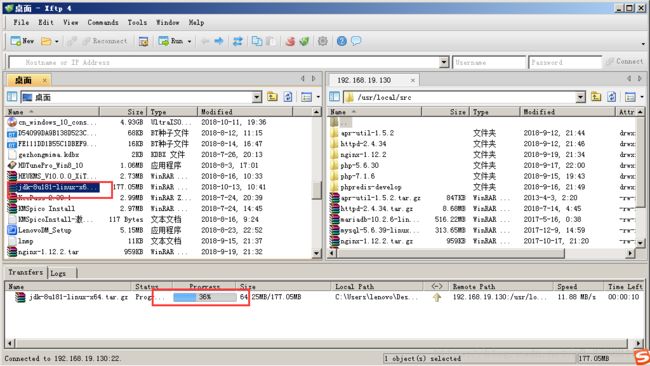Click the 36% transfer progress bar
Viewport: 650px width, 366px height.
(205, 297)
